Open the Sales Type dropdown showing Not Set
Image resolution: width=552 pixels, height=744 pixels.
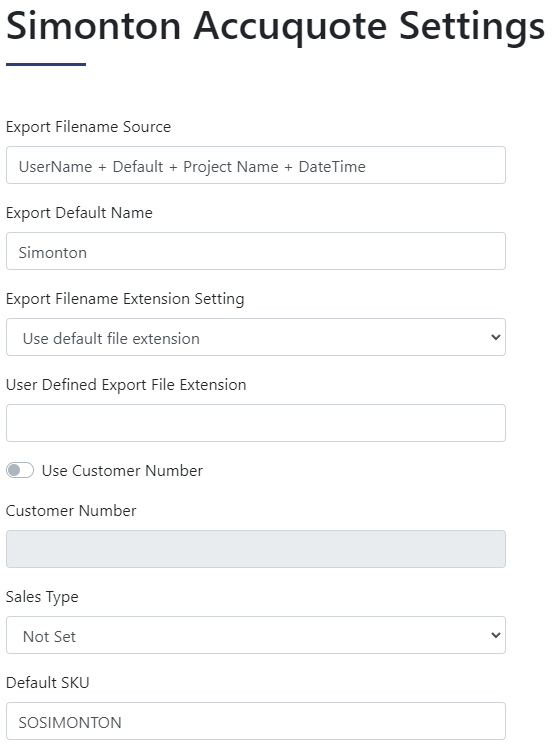[x=256, y=635]
